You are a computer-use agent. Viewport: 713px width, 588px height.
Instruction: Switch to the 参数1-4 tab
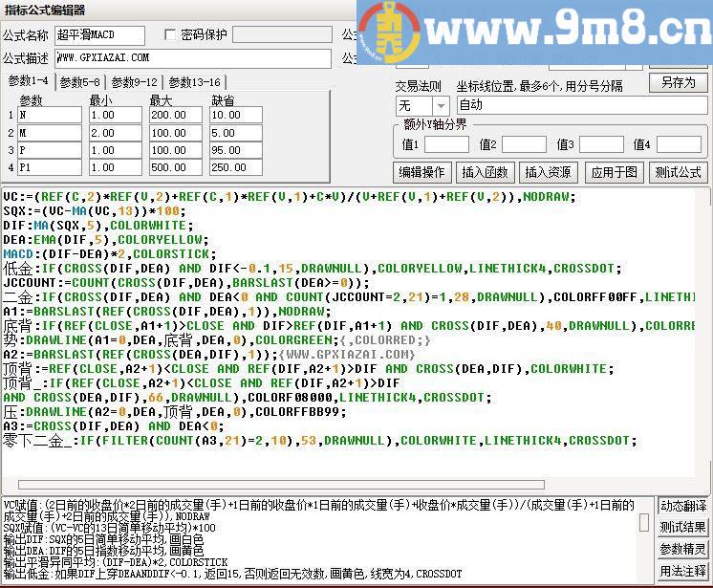click(x=28, y=81)
